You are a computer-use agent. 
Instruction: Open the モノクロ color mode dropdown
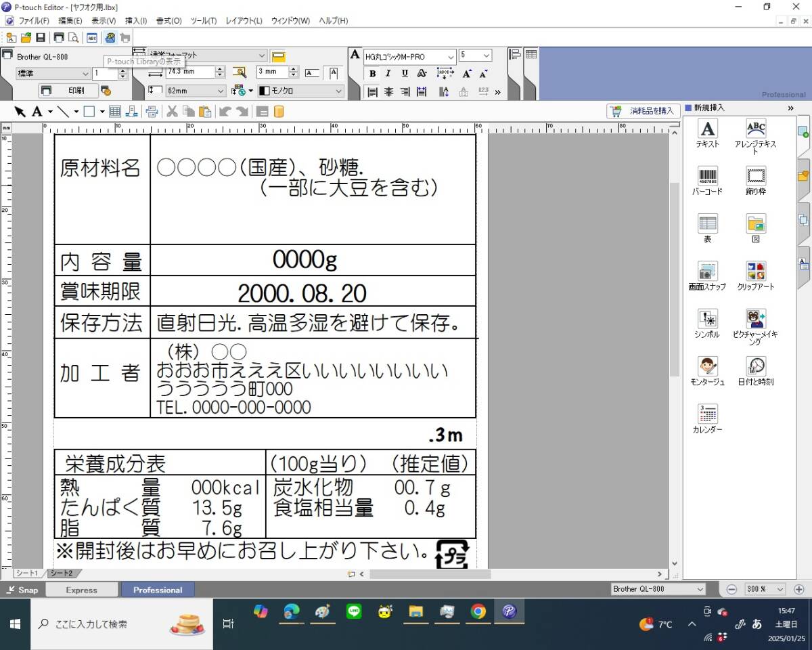click(x=338, y=91)
